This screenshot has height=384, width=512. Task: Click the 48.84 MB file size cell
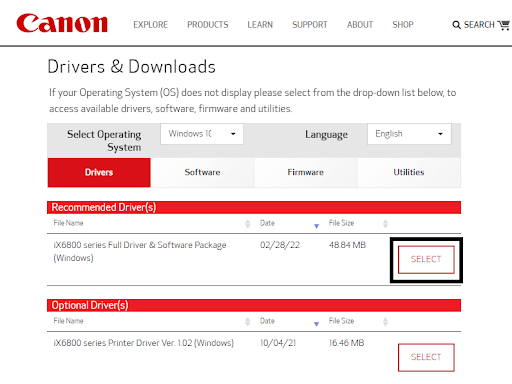tap(347, 245)
